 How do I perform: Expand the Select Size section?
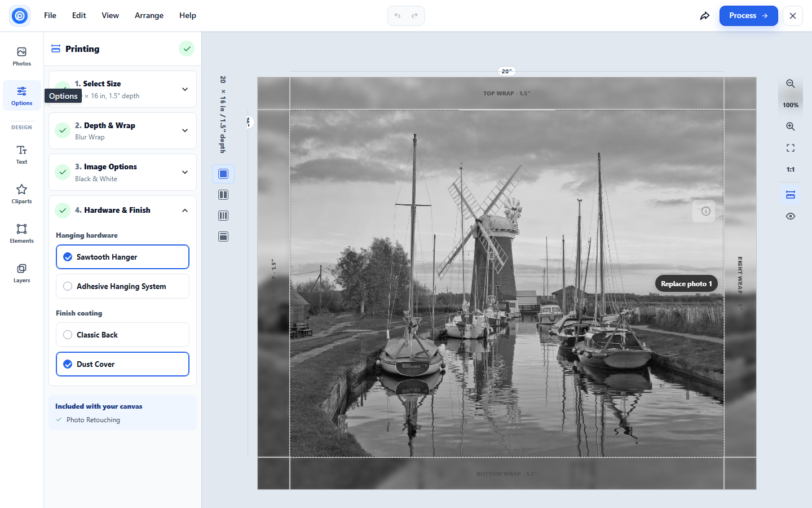185,89
